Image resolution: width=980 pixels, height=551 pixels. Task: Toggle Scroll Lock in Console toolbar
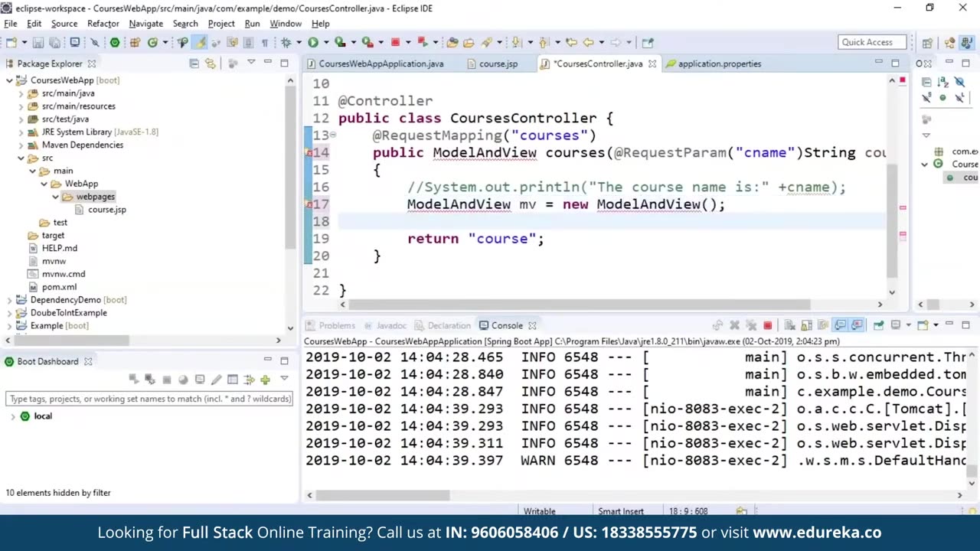click(807, 325)
